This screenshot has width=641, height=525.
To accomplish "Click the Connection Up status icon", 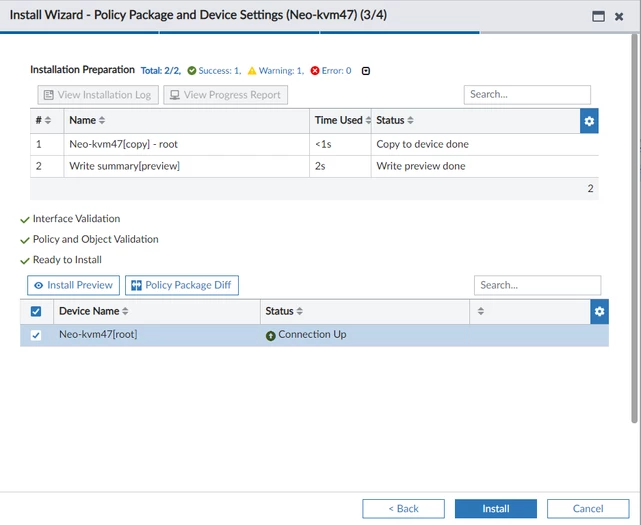I will [271, 336].
